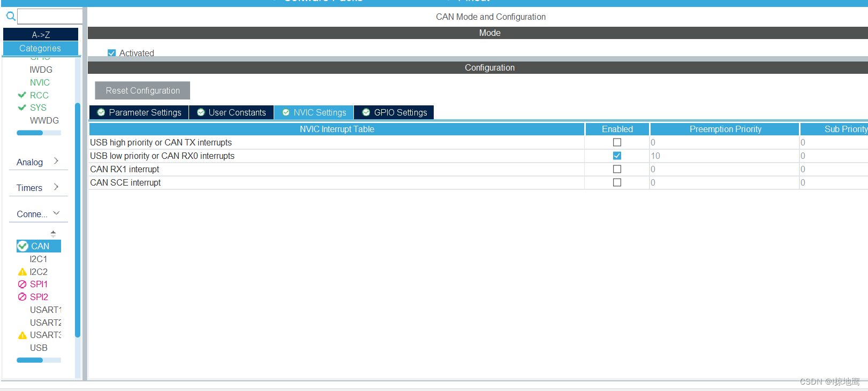The image size is (868, 391).
Task: Click the Sub Priority column header
Action: [834, 129]
